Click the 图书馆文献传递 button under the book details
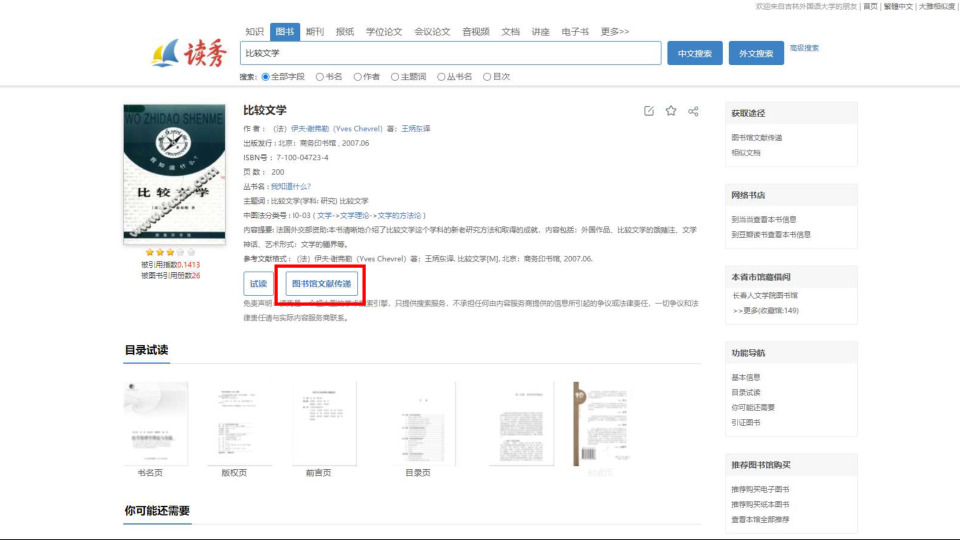This screenshot has width=960, height=540. click(x=321, y=283)
